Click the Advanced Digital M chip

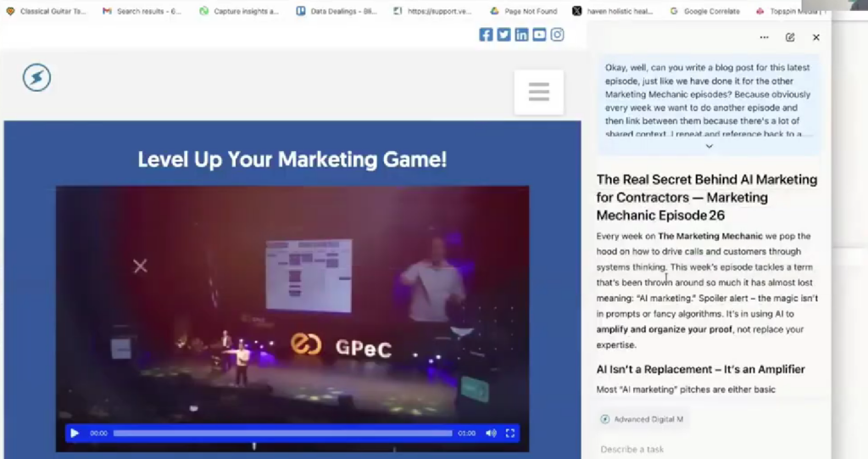643,419
